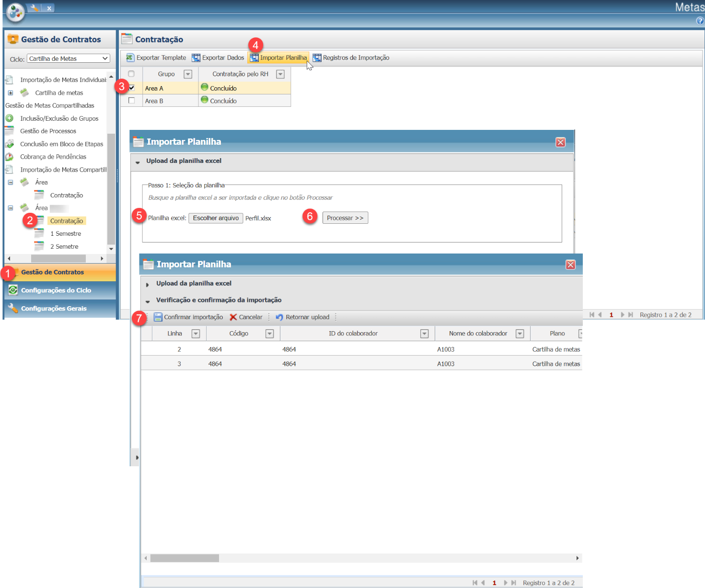This screenshot has width=705, height=588.
Task: Uncheck the Area A row checkbox
Action: pos(131,88)
